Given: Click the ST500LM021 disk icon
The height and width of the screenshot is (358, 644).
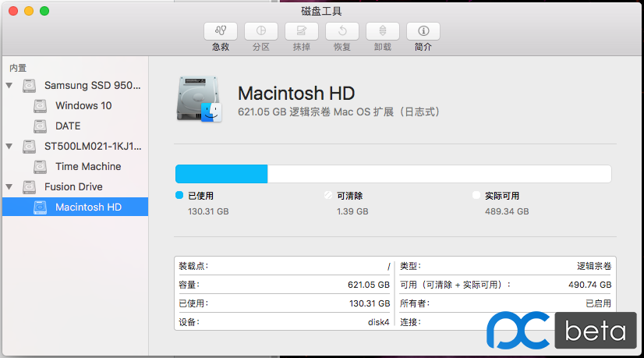Looking at the screenshot, I should 29,147.
